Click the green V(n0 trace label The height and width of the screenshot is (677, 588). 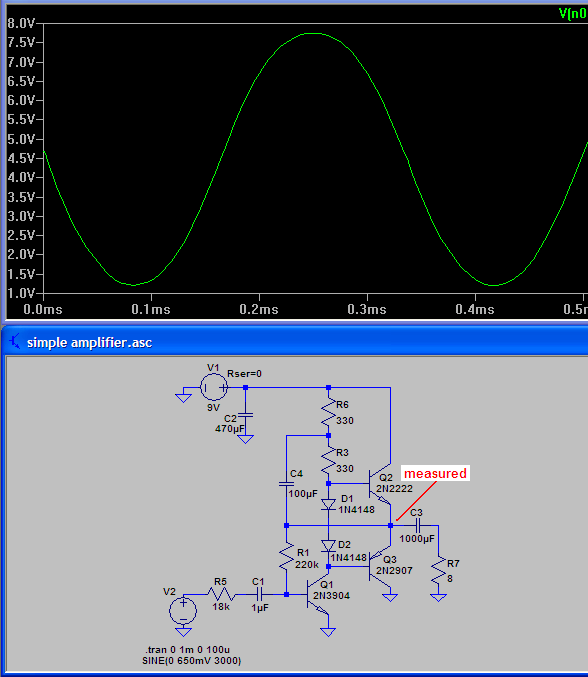tap(573, 13)
